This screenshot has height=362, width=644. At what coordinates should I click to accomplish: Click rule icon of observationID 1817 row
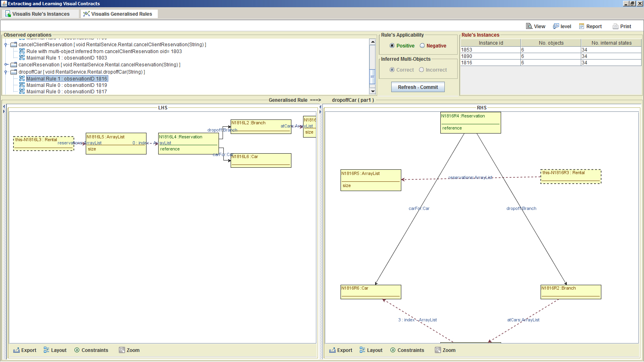(22, 91)
